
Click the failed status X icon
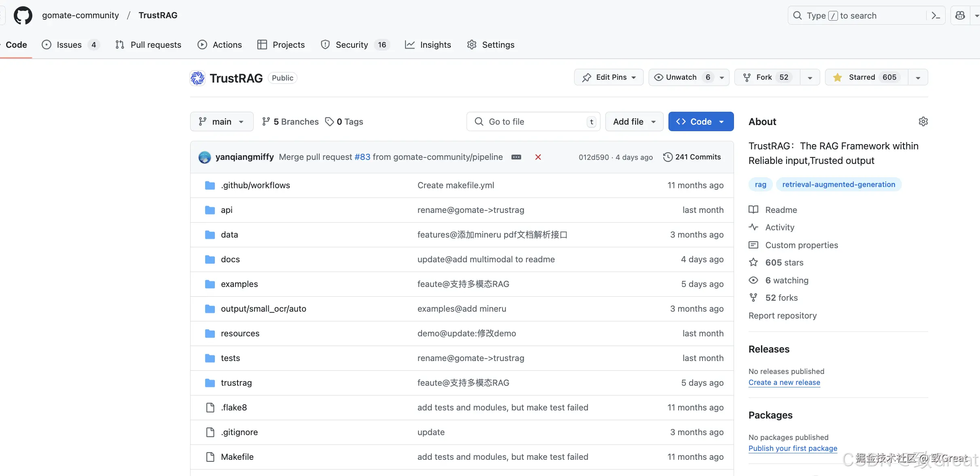click(538, 157)
